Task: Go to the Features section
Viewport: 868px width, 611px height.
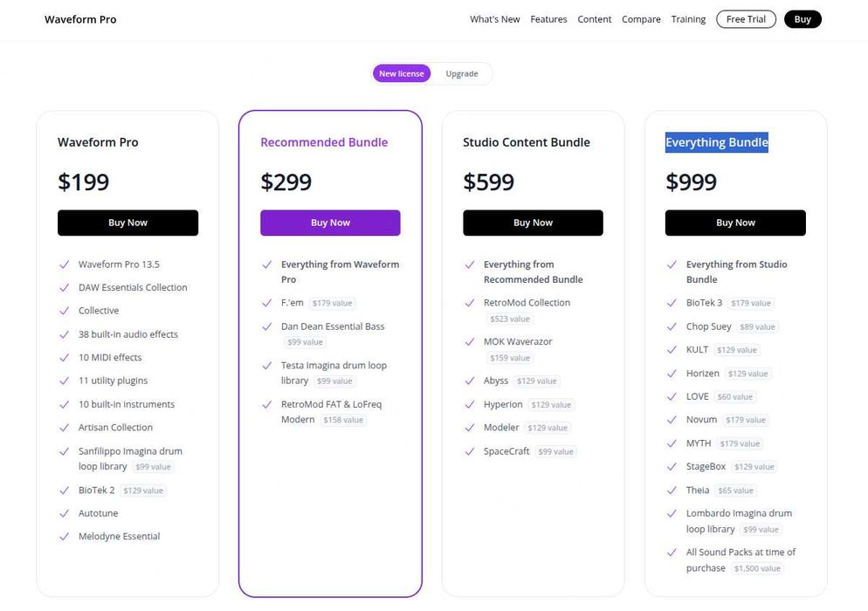Action: point(548,19)
